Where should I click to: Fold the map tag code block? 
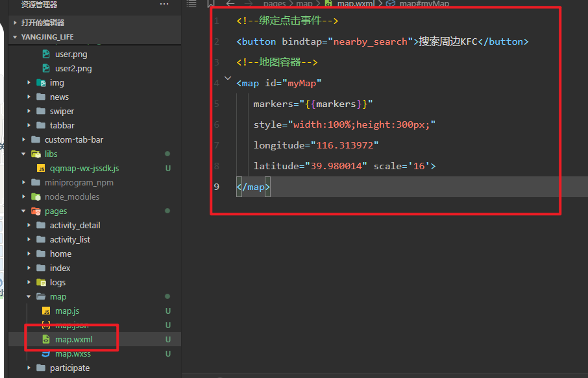228,78
